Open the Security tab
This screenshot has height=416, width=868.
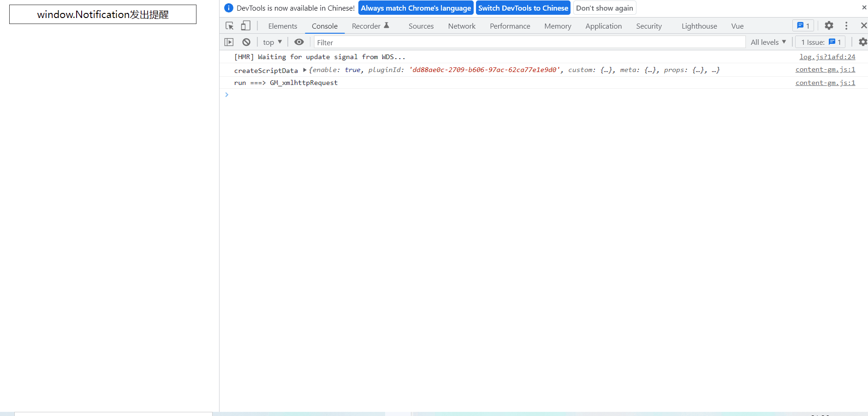[x=649, y=26]
